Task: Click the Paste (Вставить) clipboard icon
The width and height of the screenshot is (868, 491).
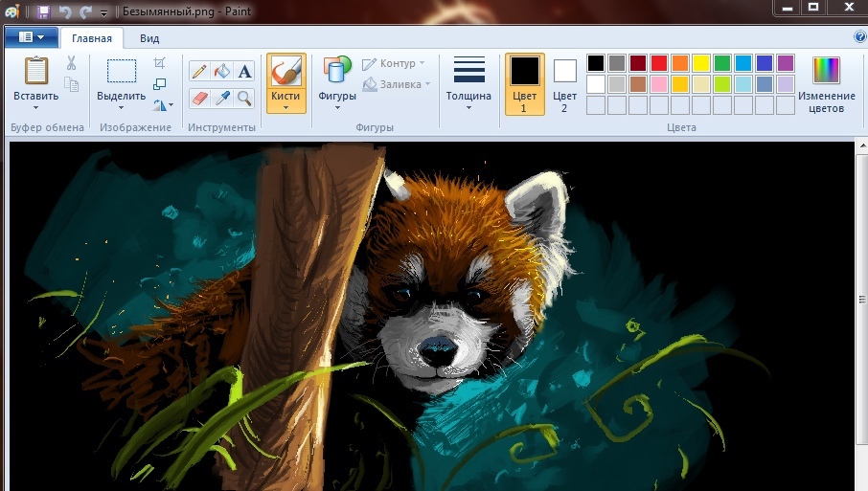Action: (x=36, y=71)
